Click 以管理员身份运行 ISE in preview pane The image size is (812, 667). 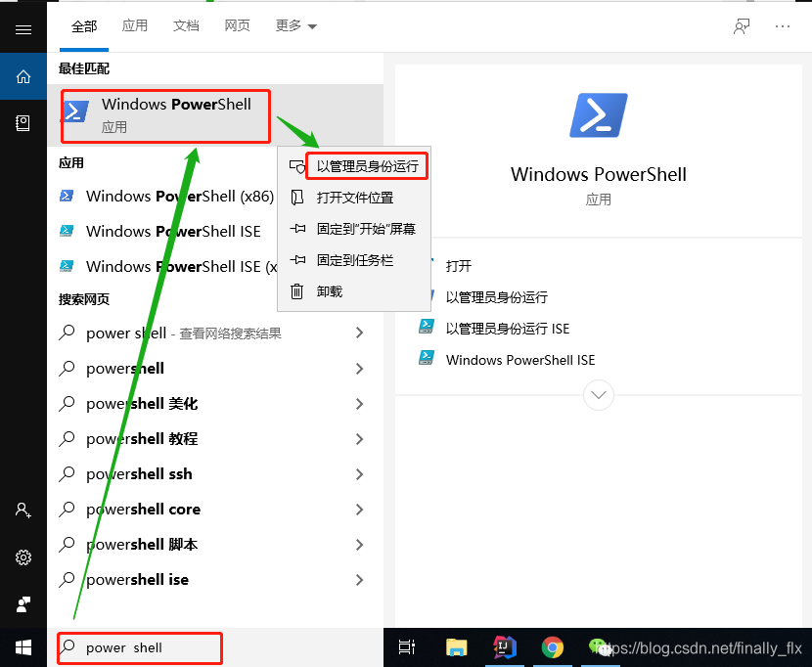508,329
